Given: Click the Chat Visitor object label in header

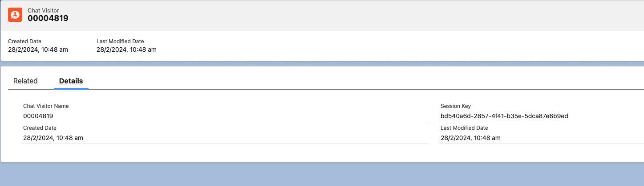Looking at the screenshot, I should click(x=43, y=10).
